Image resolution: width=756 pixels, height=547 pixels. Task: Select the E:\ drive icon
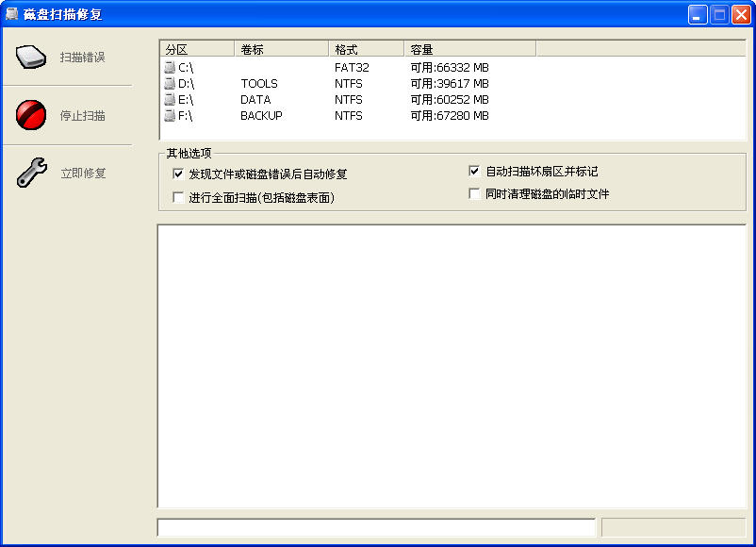[170, 100]
